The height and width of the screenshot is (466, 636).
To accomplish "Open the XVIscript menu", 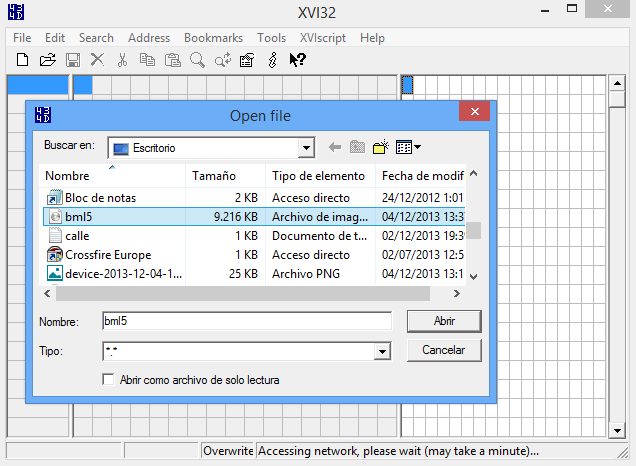I will 323,38.
